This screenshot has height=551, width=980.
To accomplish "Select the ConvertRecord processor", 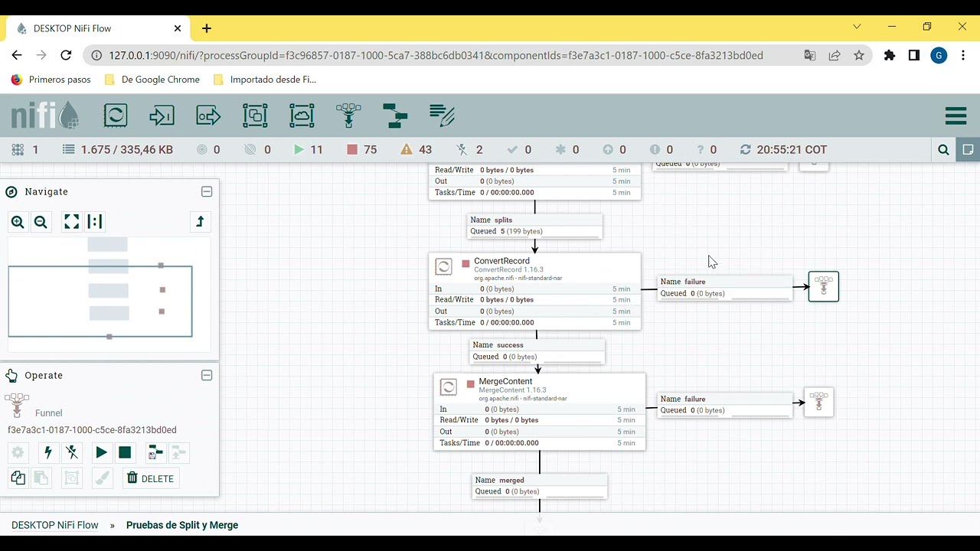I will tap(534, 291).
